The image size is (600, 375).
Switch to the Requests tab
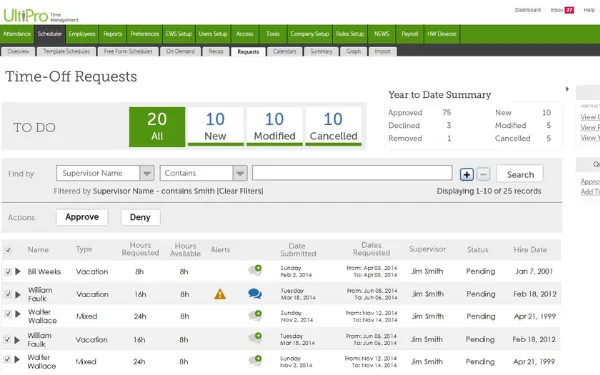click(248, 52)
